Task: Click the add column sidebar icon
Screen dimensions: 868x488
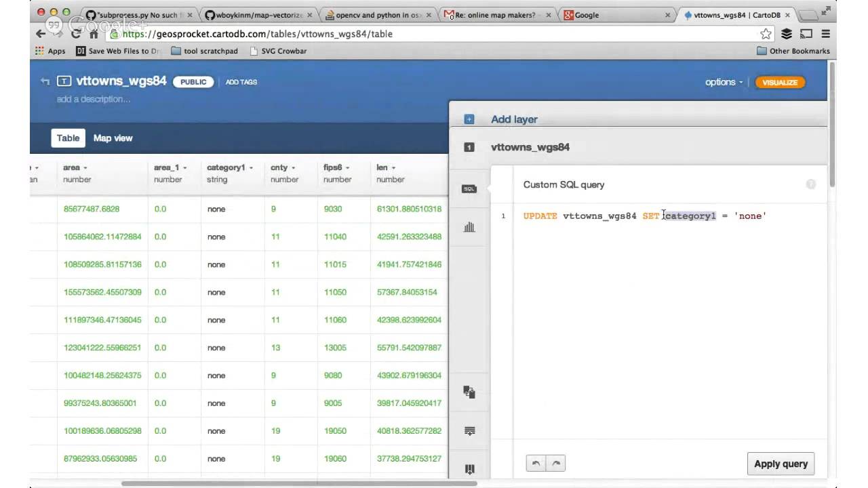Action: click(469, 469)
